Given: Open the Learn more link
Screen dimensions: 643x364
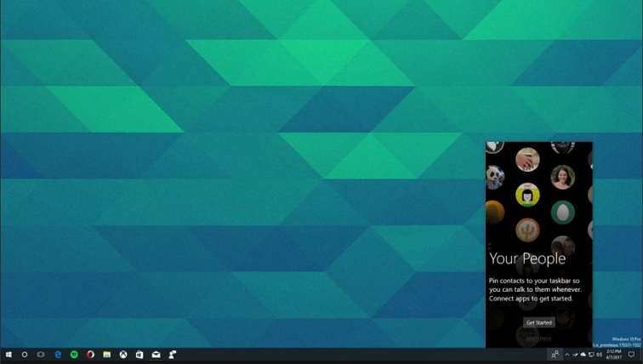Looking at the screenshot, I should pos(538,338).
